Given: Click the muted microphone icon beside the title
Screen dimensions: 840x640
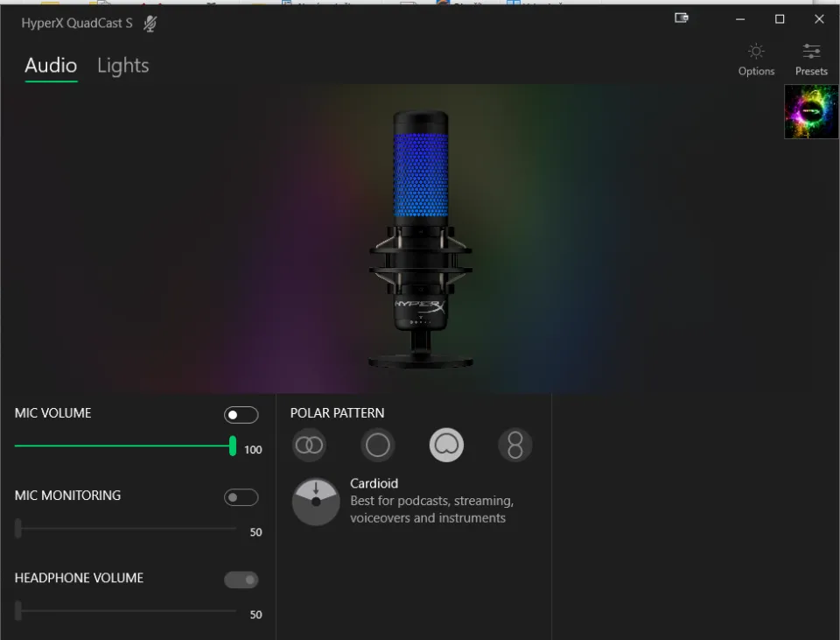Looking at the screenshot, I should [150, 24].
